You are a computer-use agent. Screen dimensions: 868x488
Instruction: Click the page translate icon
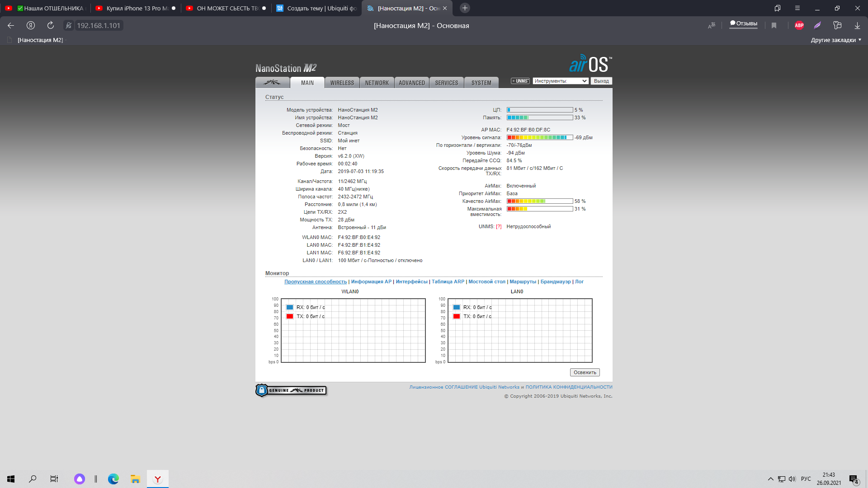(x=712, y=25)
